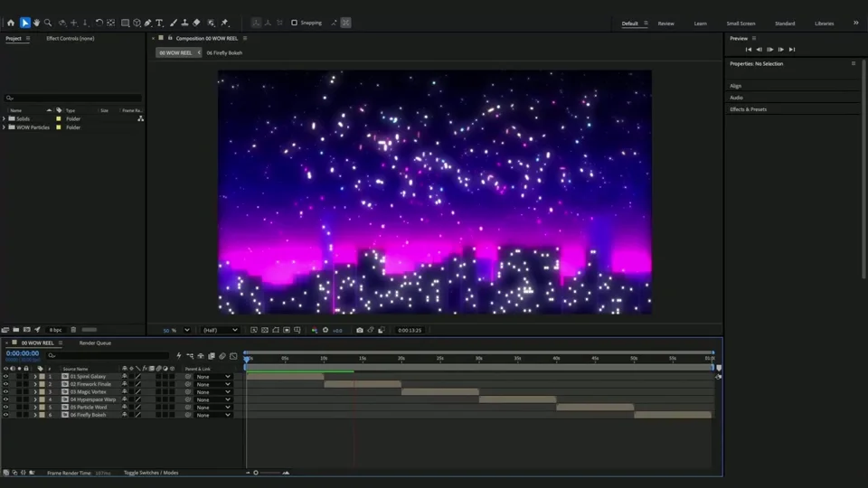Open the Graph Editor icon
868x488 pixels.
(x=233, y=356)
